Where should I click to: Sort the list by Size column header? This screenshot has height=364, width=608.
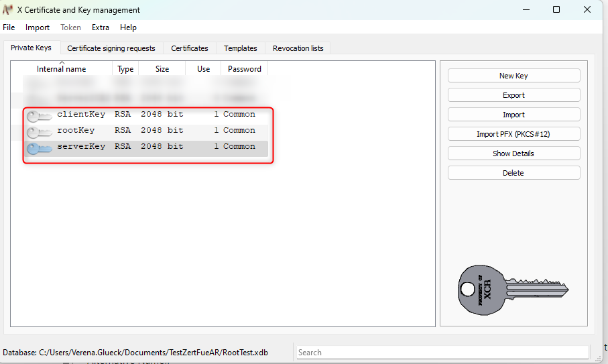coord(162,69)
